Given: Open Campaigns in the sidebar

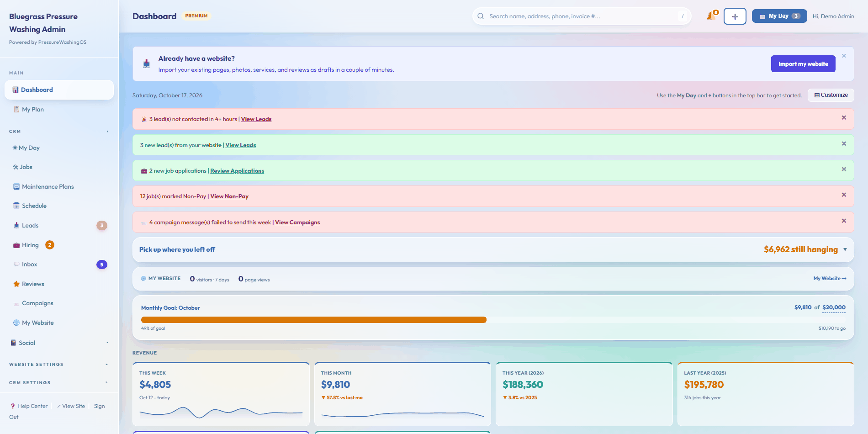Looking at the screenshot, I should [59, 303].
